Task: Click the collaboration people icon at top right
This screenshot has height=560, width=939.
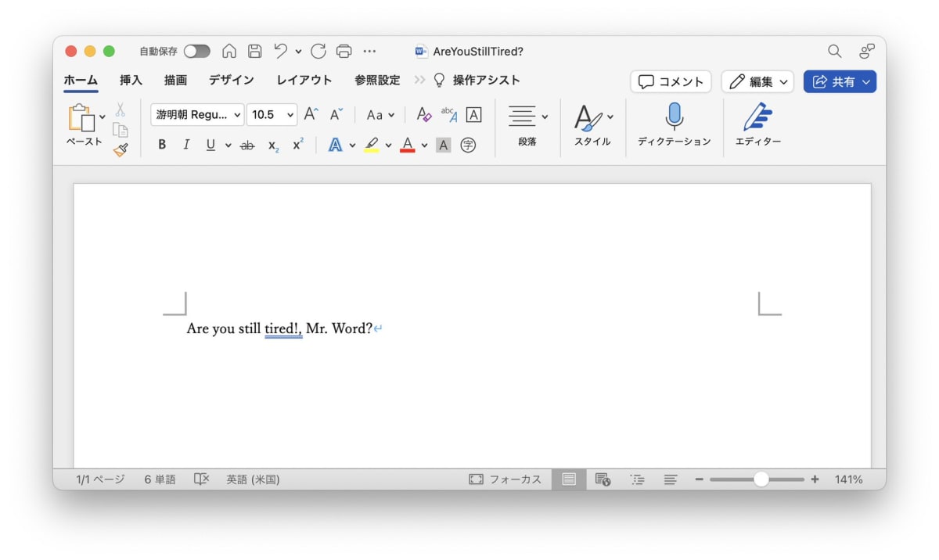Action: (866, 52)
